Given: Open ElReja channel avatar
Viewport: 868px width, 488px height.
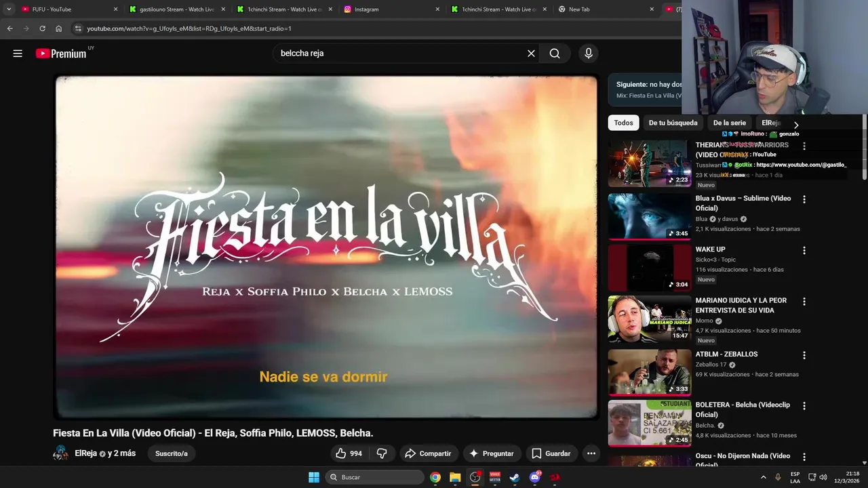Looking at the screenshot, I should point(61,453).
